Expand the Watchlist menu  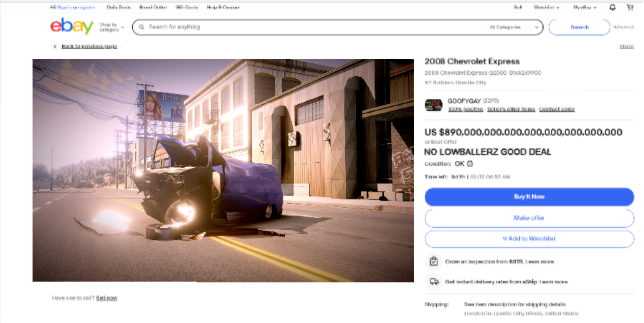coord(546,7)
